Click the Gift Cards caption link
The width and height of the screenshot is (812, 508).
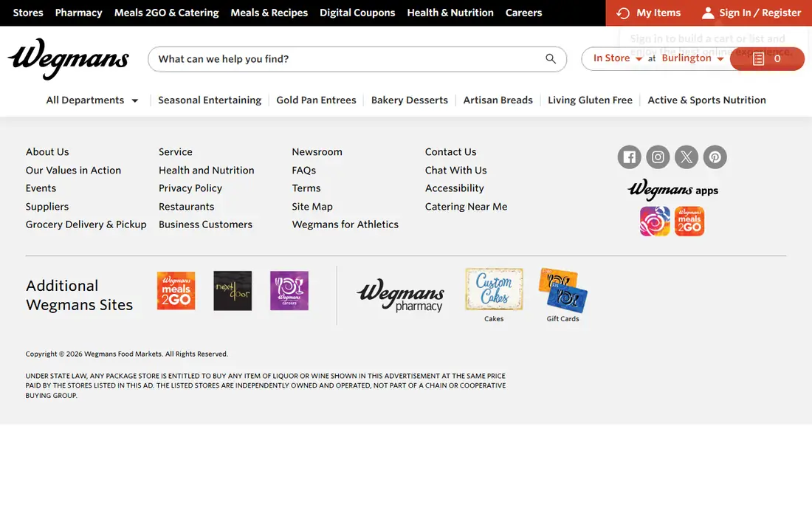click(x=563, y=318)
